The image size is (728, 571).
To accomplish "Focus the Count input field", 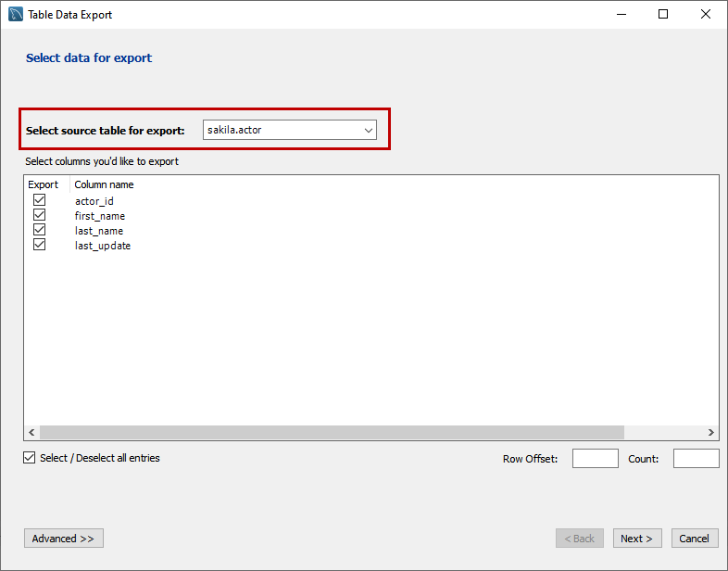I will (696, 458).
